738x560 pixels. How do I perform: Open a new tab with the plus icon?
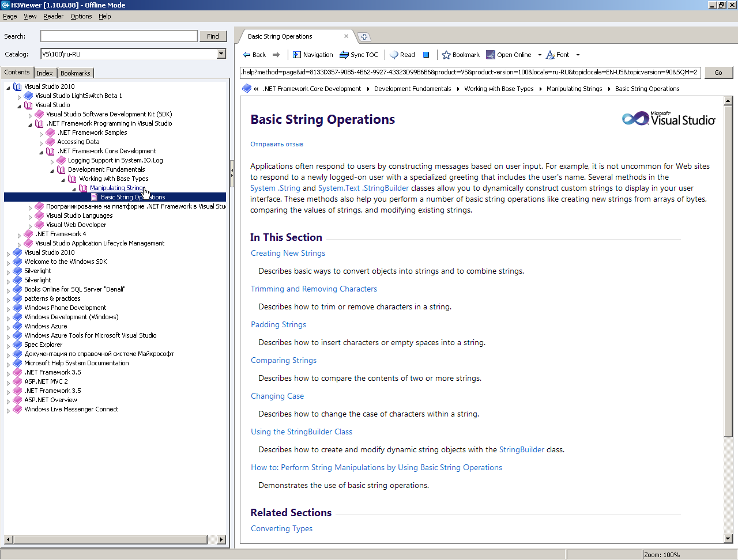364,37
